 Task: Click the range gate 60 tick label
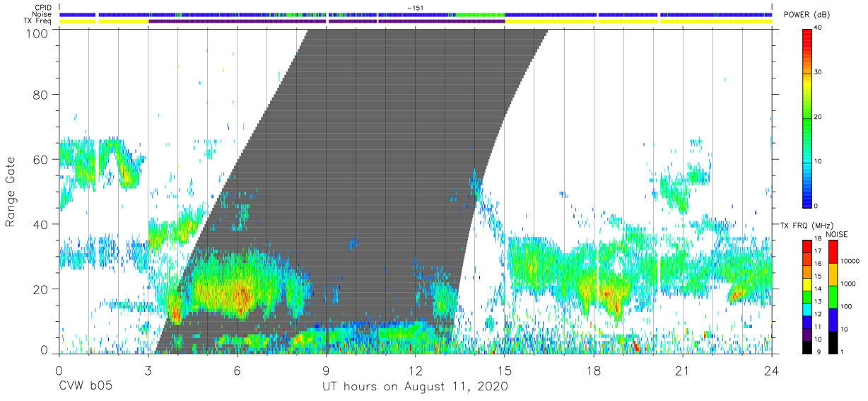[x=42, y=159]
